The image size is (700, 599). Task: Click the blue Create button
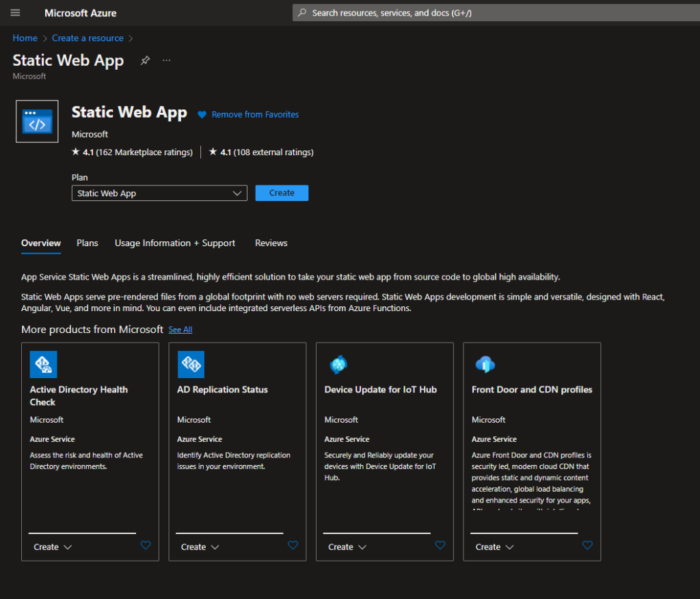pos(282,193)
